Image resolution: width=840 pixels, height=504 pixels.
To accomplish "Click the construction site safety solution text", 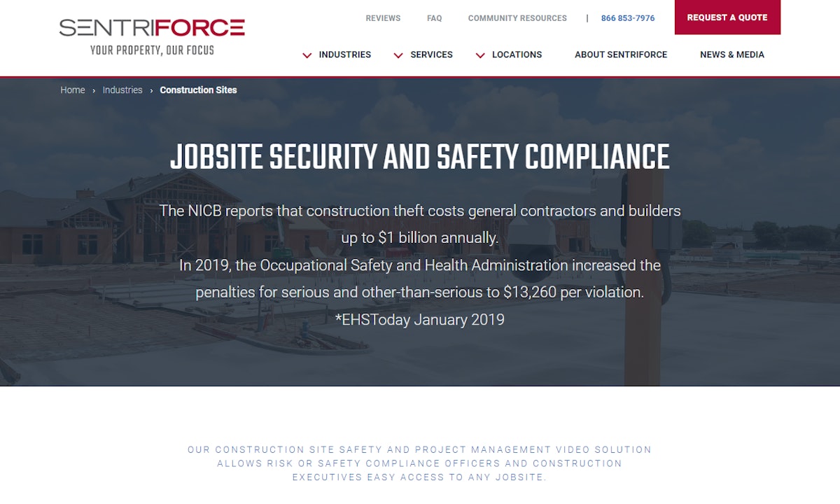I will click(x=419, y=463).
